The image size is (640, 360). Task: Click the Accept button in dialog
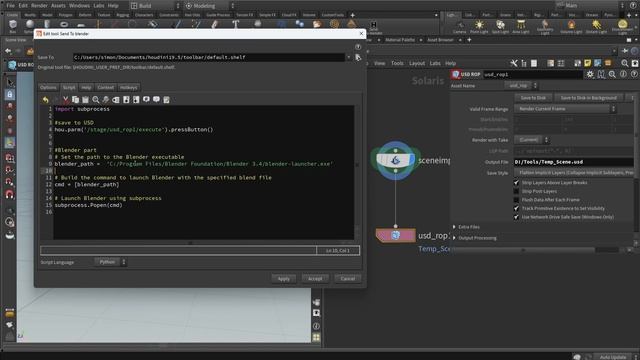[315, 279]
